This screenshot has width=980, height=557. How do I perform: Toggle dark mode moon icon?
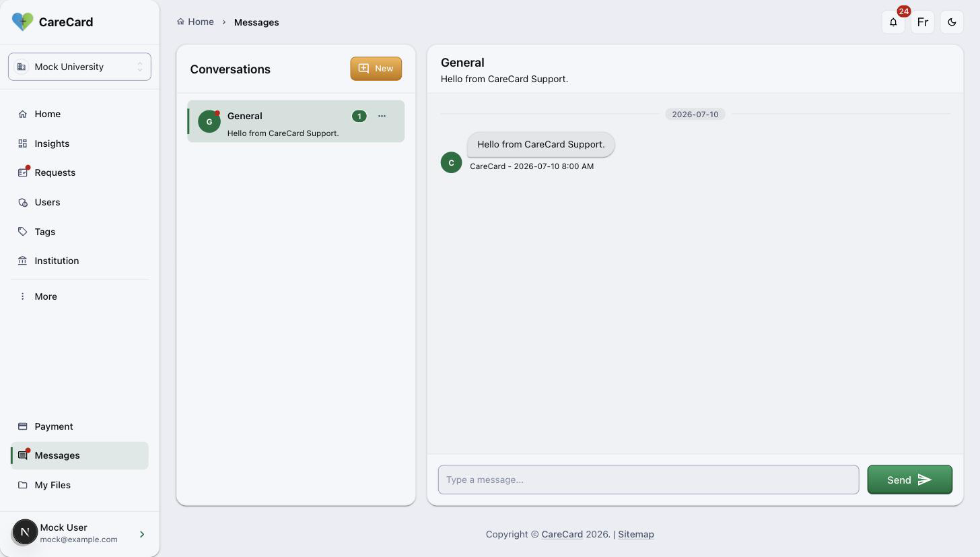point(952,22)
